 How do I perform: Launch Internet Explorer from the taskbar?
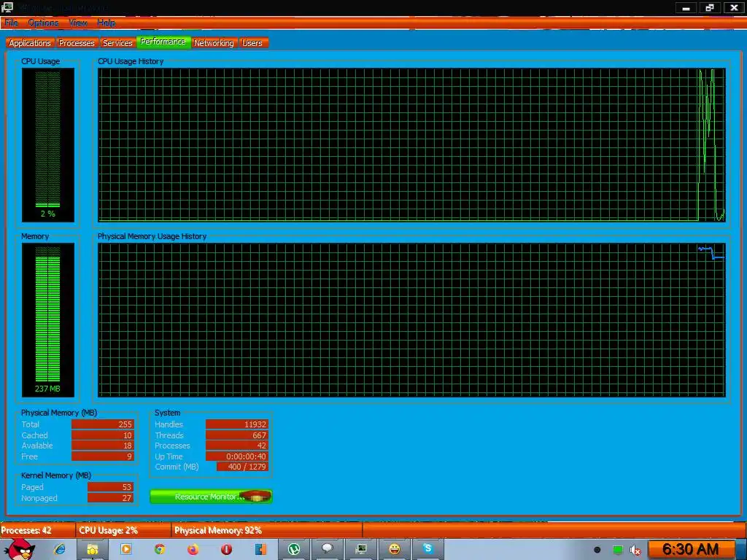[60, 549]
